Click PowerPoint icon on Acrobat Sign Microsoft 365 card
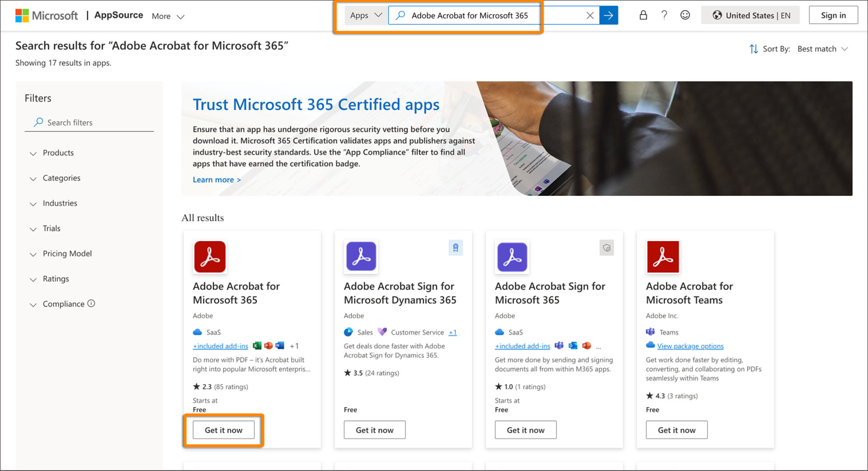868x471 pixels. point(587,346)
